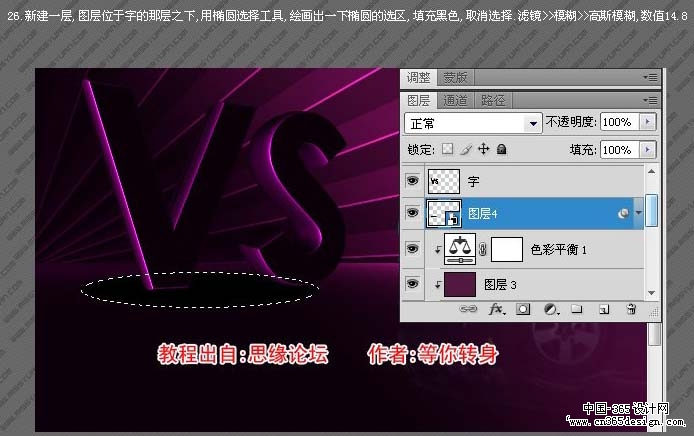Create a new layer icon
Screen dimensions: 694x436
pos(604,309)
